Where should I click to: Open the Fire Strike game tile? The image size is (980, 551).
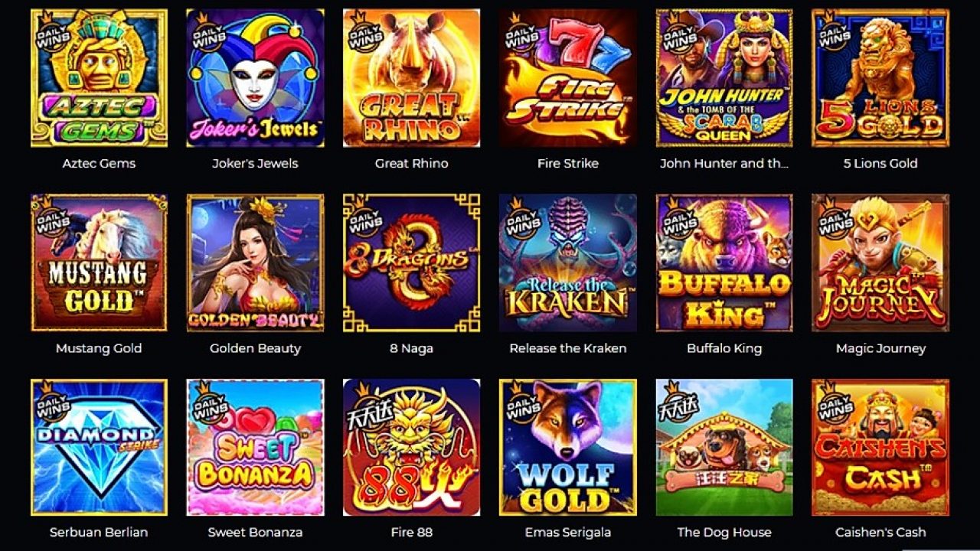(x=568, y=78)
